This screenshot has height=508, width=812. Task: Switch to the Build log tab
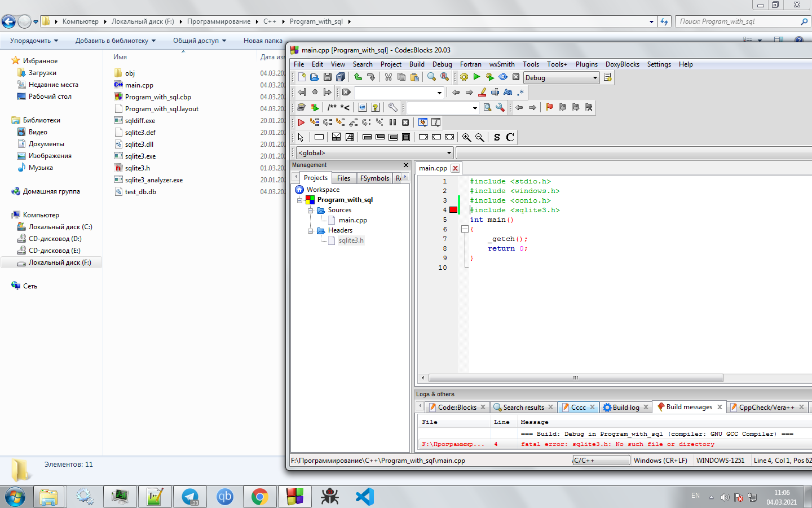point(625,408)
